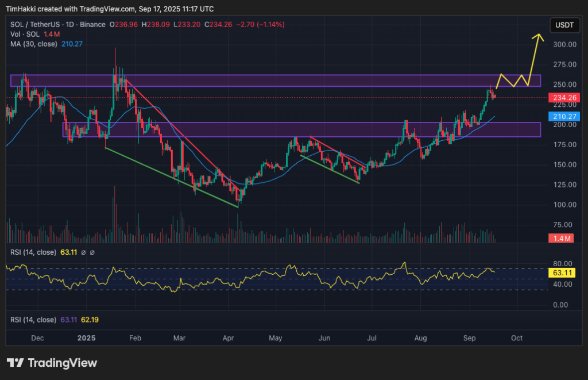This screenshot has height=380, width=588.
Task: Select the upper purple resistance zone rectangle
Action: click(276, 80)
